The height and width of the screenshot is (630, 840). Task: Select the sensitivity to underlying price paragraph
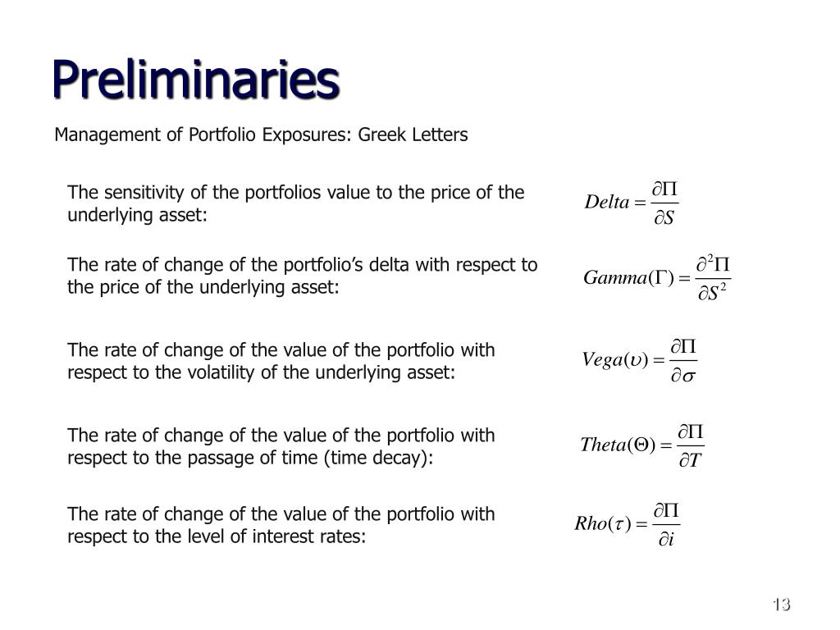(295, 203)
